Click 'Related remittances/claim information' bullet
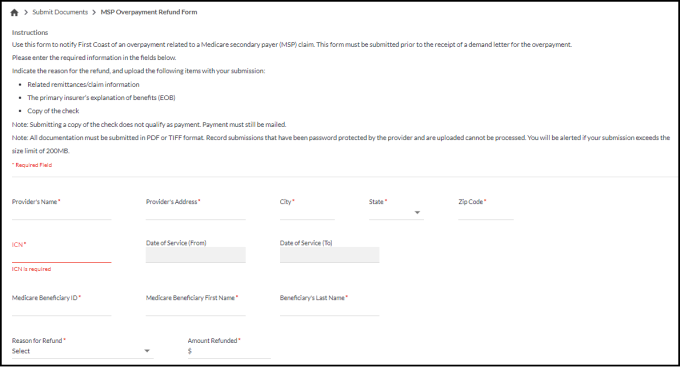 tap(83, 85)
